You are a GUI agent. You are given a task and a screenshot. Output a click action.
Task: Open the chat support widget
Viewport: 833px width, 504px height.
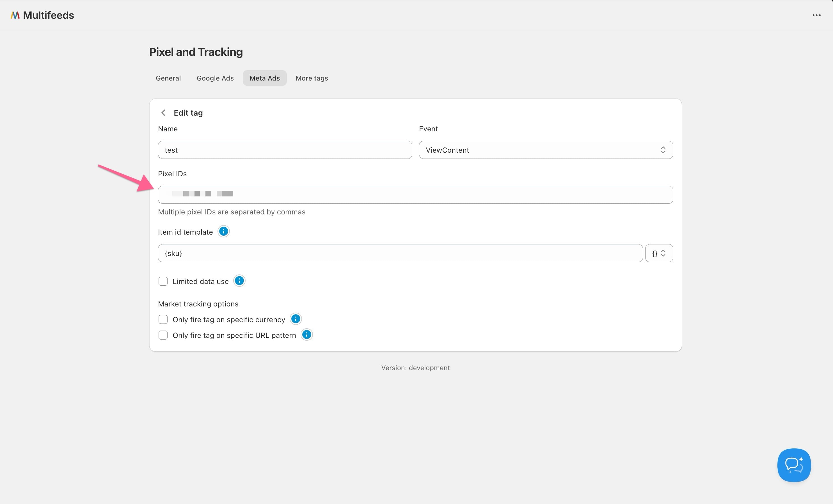[x=794, y=465]
